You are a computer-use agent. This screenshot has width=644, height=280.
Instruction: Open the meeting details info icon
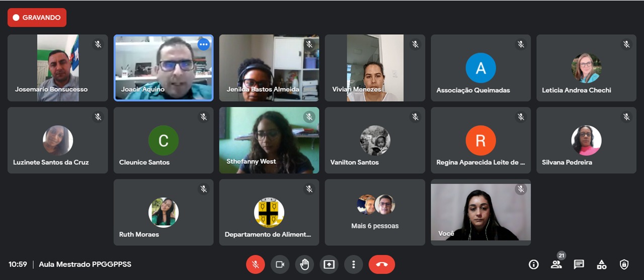(534, 264)
